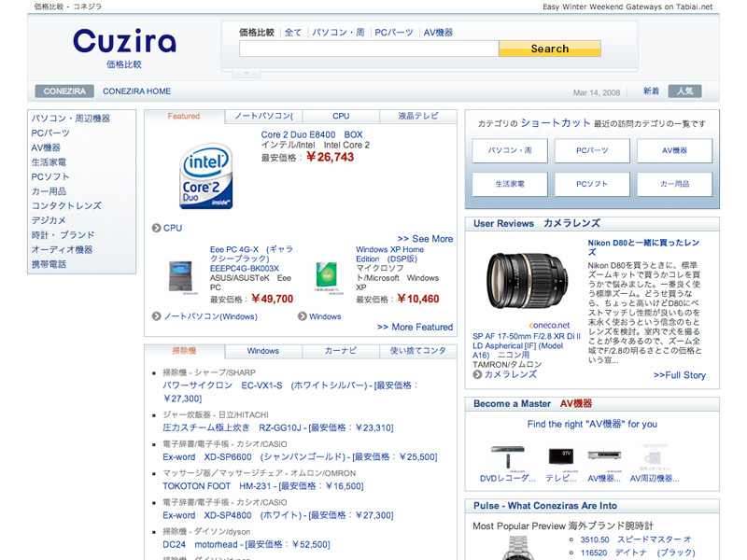This screenshot has height=560, width=747.
Task: Select the AV機器 search filter
Action: (438, 33)
